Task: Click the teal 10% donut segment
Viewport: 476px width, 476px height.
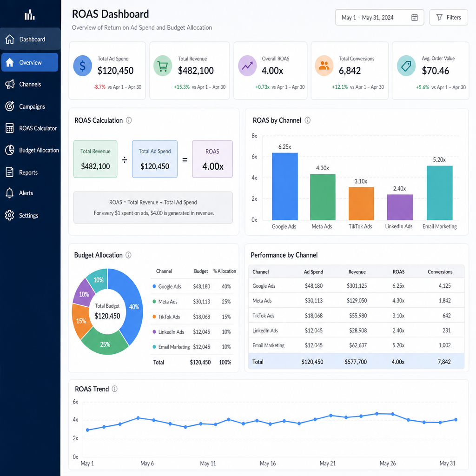Action: (x=98, y=279)
